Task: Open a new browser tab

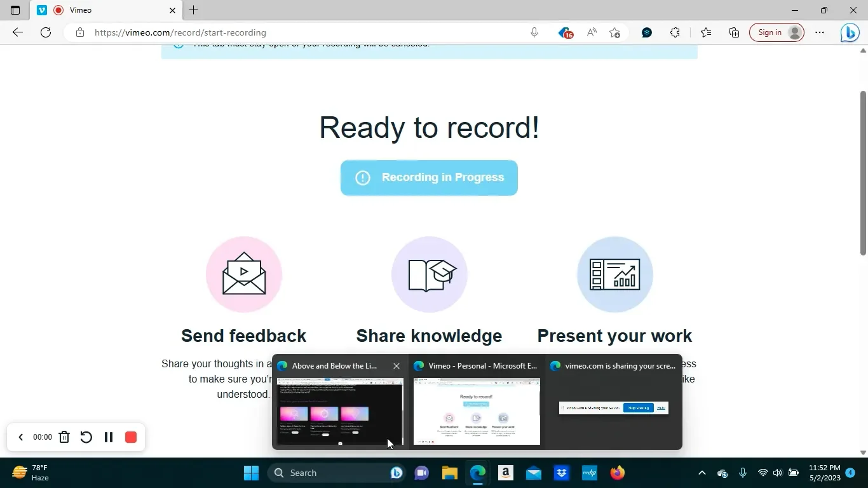Action: click(194, 10)
